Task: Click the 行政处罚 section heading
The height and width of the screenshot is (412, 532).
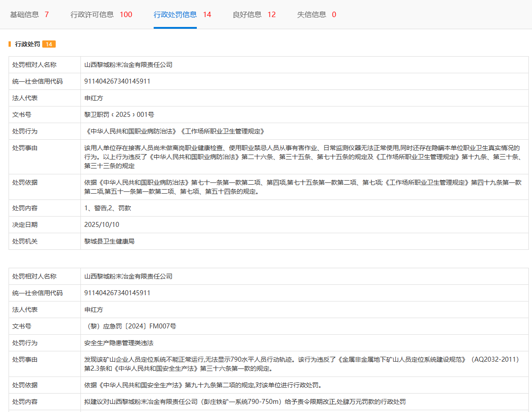Action: [x=27, y=44]
